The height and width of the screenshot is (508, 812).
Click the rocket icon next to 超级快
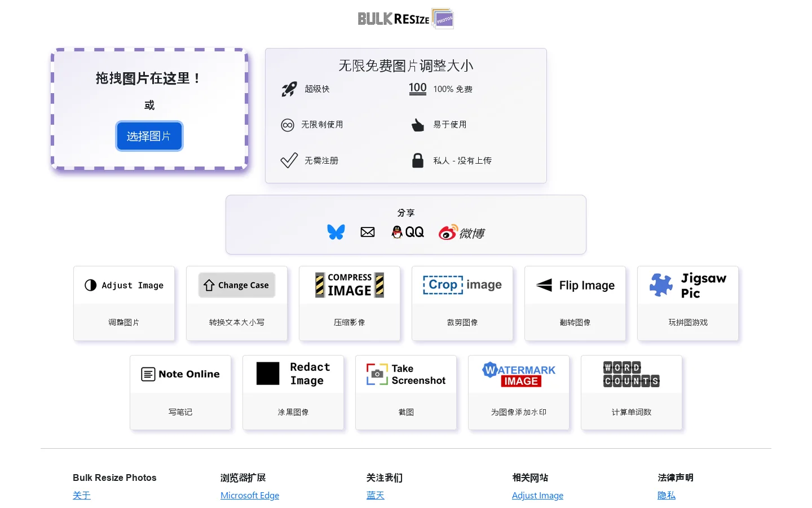click(x=289, y=89)
